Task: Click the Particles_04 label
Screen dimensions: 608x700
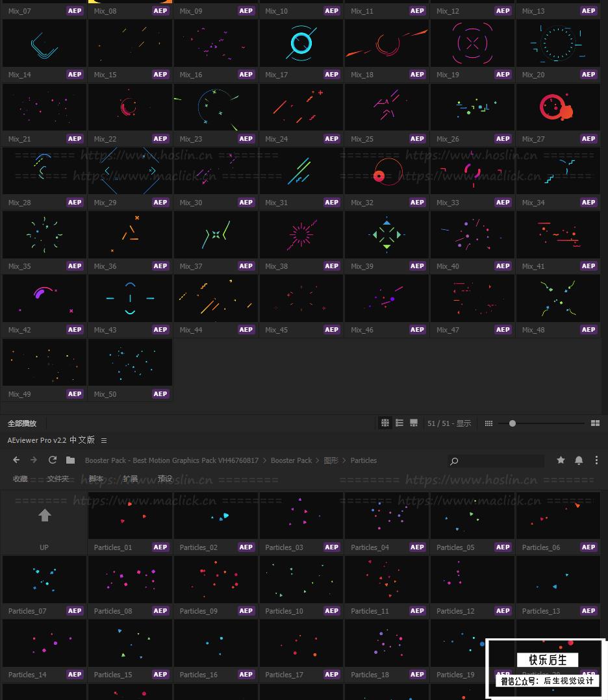Action: coord(370,547)
